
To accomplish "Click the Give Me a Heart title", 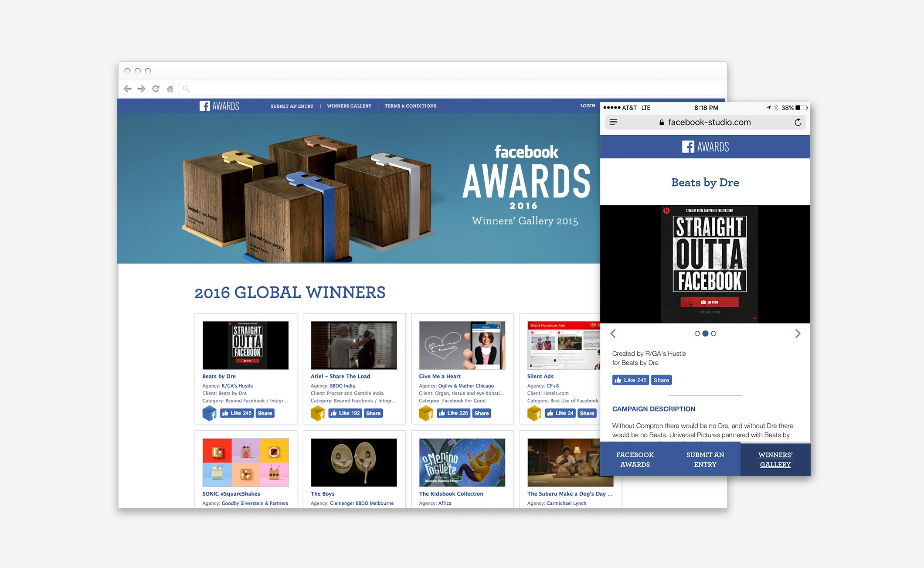I will pos(440,376).
